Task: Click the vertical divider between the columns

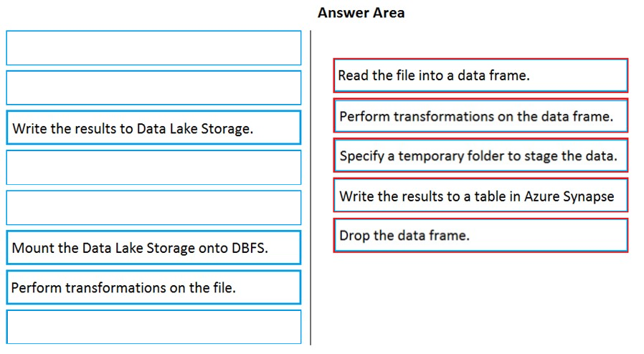Action: point(311,188)
